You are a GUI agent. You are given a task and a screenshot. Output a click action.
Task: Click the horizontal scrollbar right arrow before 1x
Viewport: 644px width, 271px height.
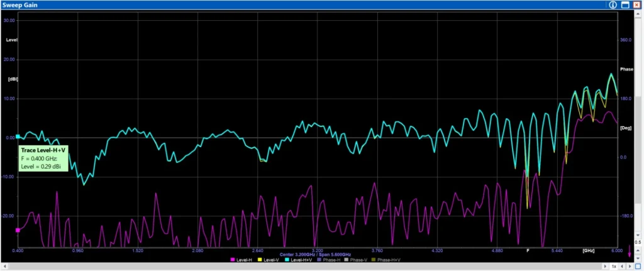pos(605,267)
